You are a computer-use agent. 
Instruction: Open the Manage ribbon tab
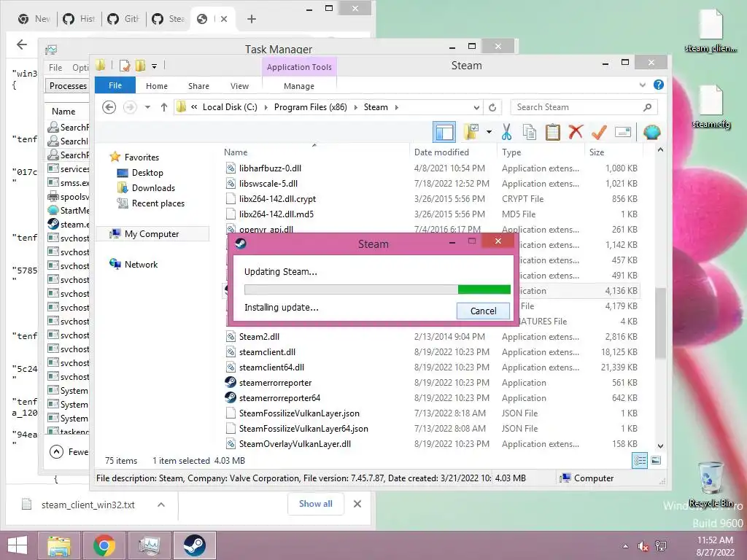tap(298, 86)
